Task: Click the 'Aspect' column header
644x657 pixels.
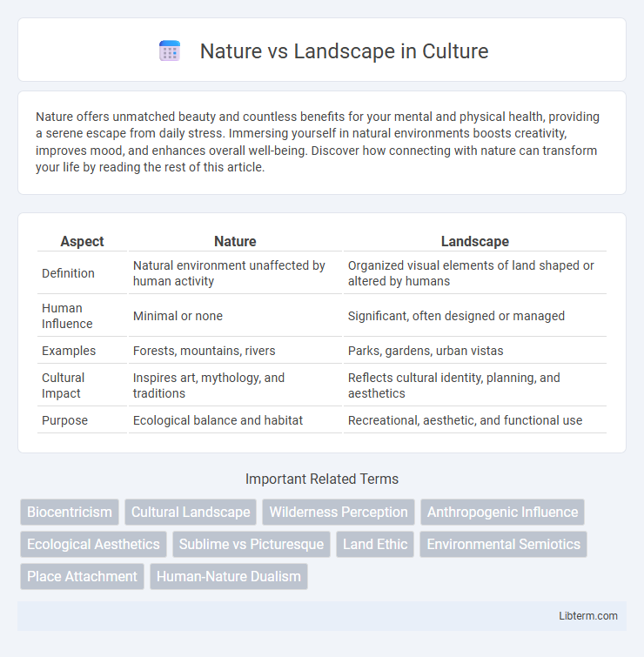Action: (x=82, y=241)
